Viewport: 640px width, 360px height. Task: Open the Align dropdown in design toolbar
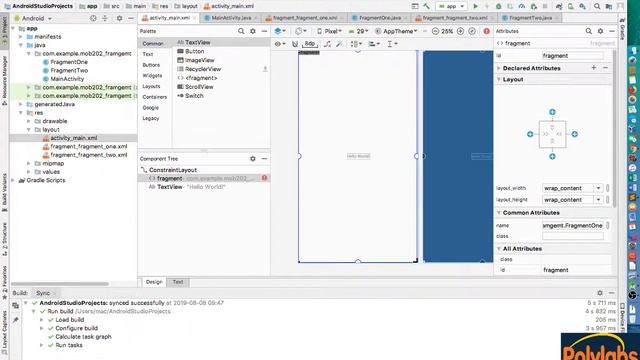point(374,44)
